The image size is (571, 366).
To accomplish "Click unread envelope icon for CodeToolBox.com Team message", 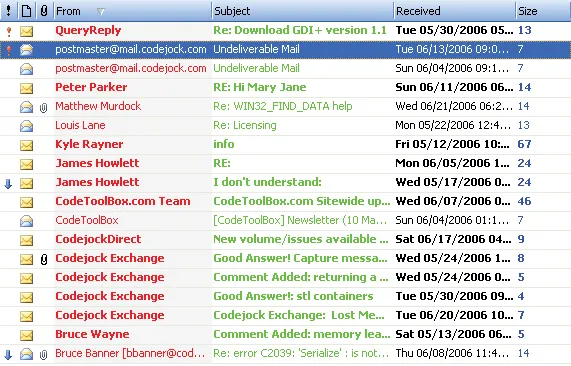I will click(26, 202).
